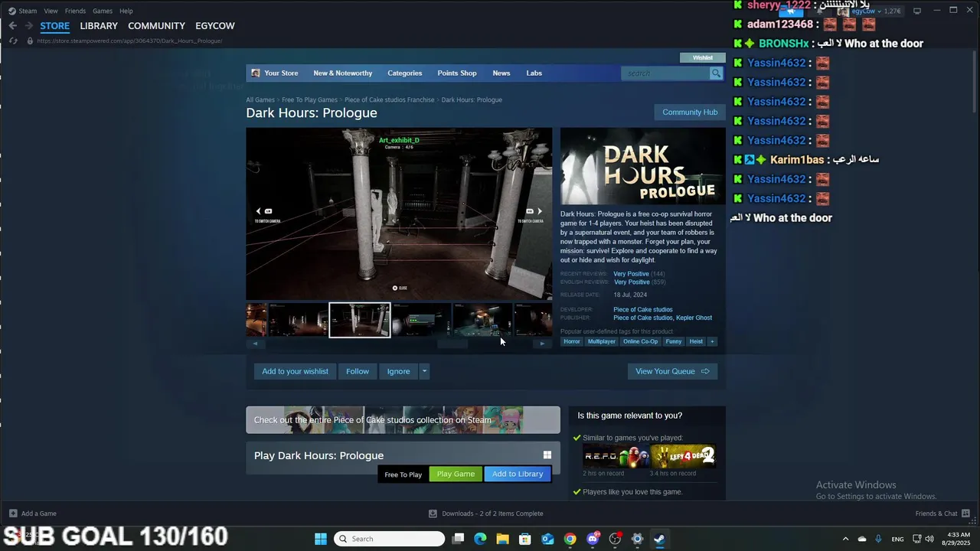Click the forward navigation arrow
The width and height of the screenshot is (980, 551).
pos(28,25)
